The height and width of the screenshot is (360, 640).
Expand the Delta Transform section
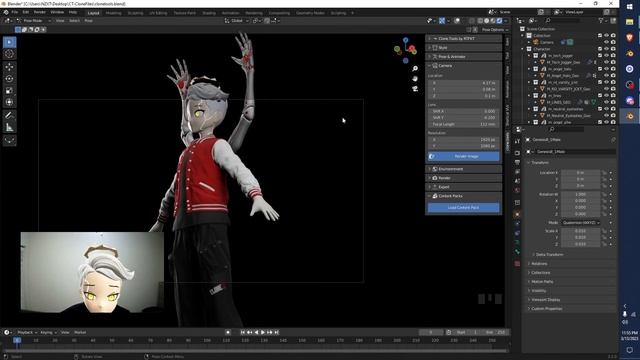[550, 255]
